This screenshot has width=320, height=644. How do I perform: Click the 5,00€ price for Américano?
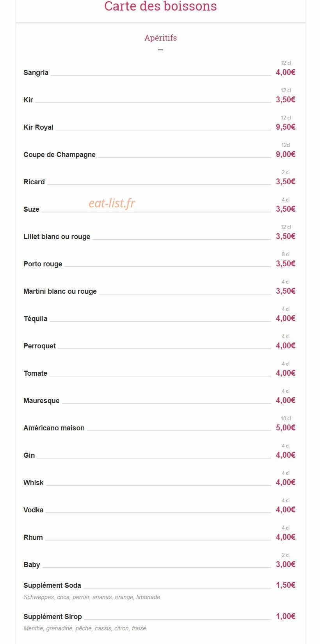click(286, 428)
